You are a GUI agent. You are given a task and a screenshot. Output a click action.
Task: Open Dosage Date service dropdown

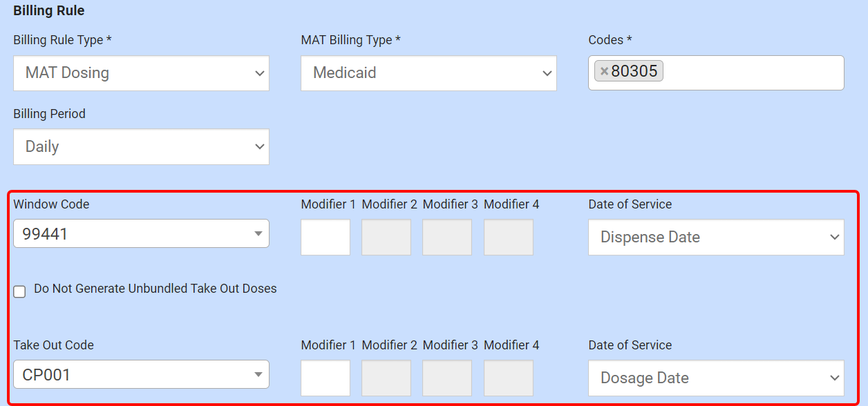(716, 378)
